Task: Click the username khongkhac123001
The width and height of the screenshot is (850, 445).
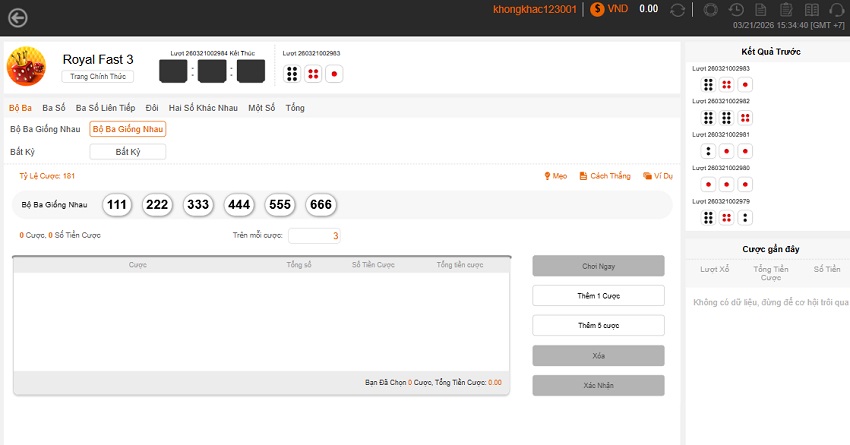Action: pos(535,9)
